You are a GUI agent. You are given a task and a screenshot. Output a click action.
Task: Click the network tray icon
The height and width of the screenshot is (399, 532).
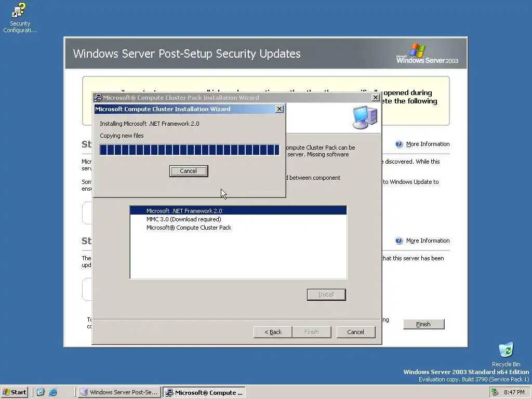pos(495,392)
